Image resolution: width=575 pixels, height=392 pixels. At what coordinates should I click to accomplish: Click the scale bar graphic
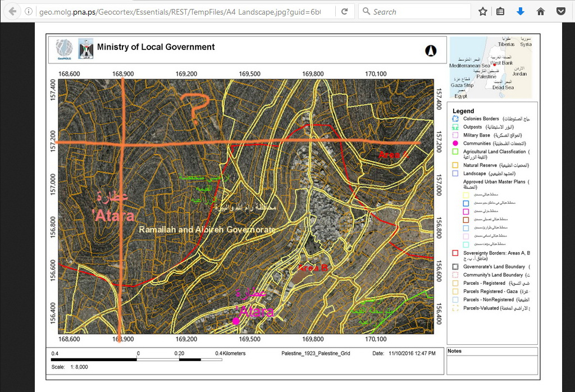(136, 360)
